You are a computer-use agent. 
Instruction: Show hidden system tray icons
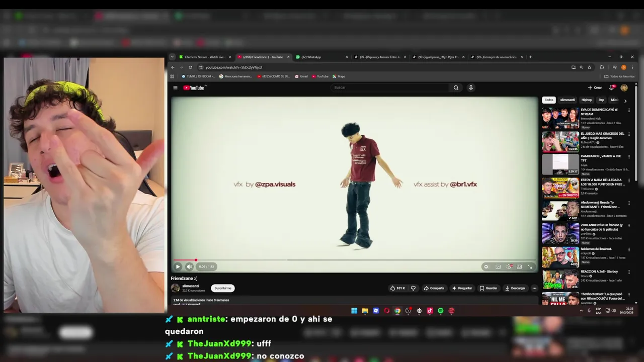pos(581,311)
